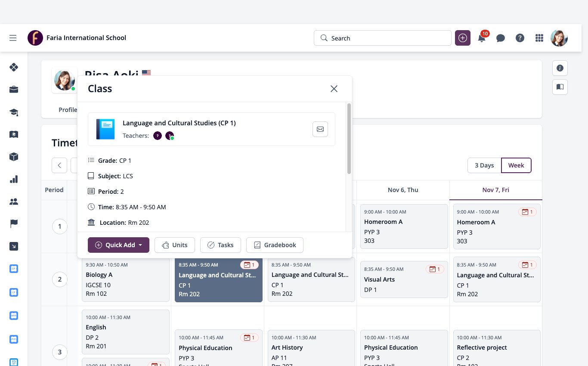Switch timetable to Week view
Viewport: 588px width, 366px height.
click(516, 165)
